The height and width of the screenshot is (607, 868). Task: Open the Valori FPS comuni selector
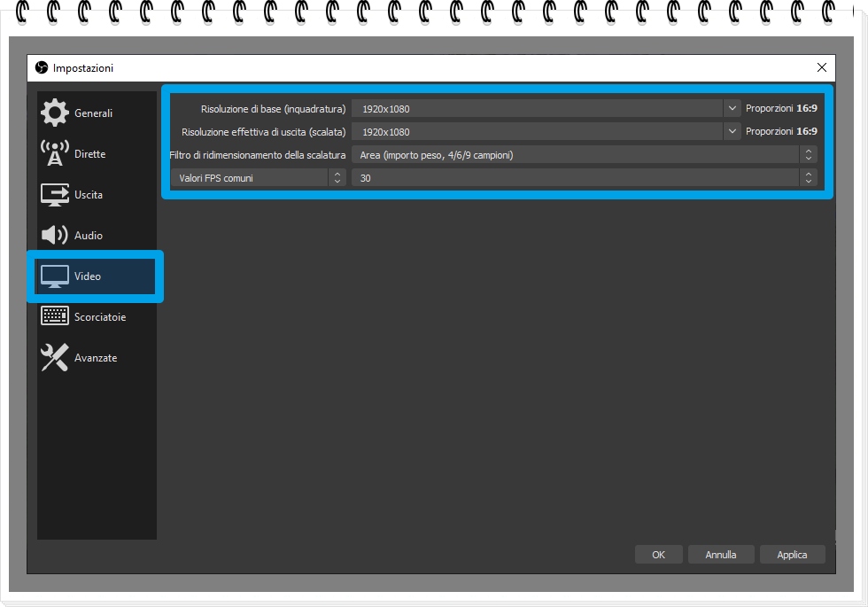tap(337, 177)
